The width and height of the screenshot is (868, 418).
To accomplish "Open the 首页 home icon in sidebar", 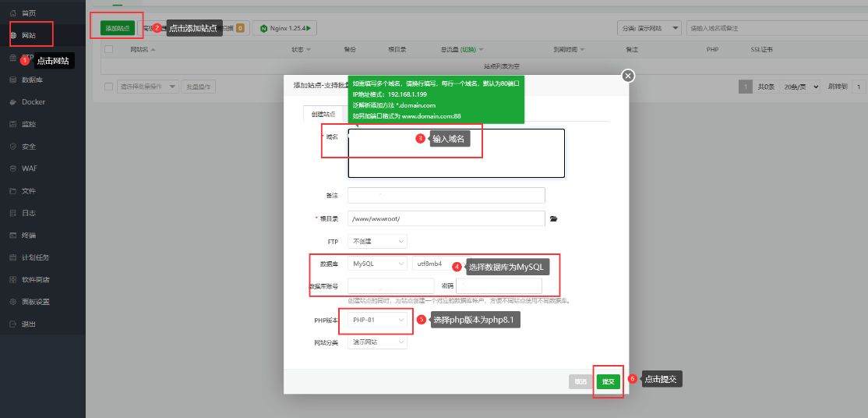I will pos(13,13).
